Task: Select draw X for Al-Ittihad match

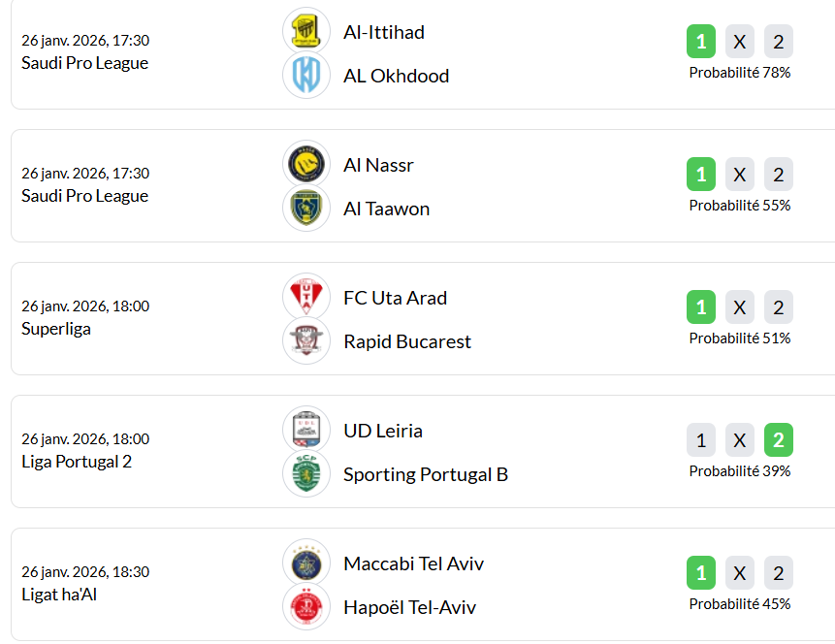Action: [740, 42]
